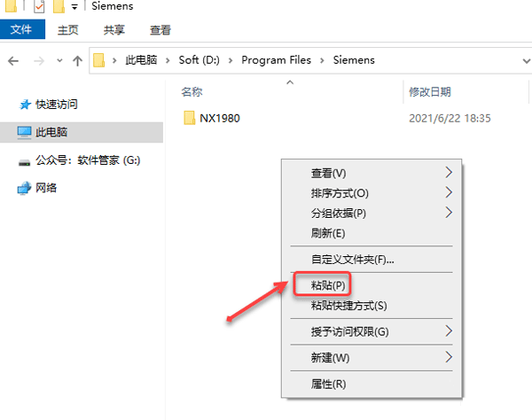Open the quick access toolbar customize dropdown

tap(74, 7)
